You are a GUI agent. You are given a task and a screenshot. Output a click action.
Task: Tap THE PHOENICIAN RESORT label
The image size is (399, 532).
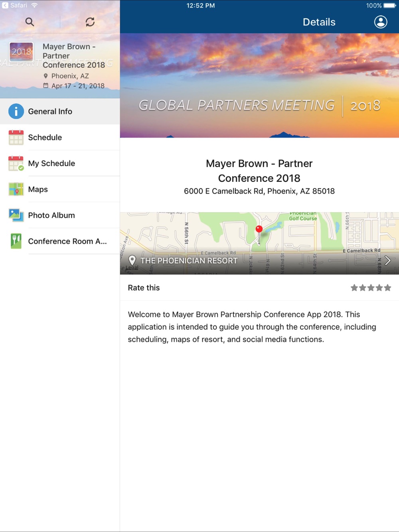pos(189,260)
